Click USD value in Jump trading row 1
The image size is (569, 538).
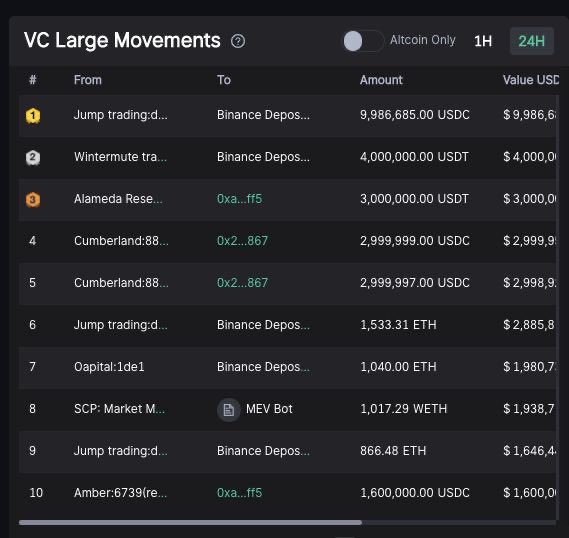click(529, 115)
